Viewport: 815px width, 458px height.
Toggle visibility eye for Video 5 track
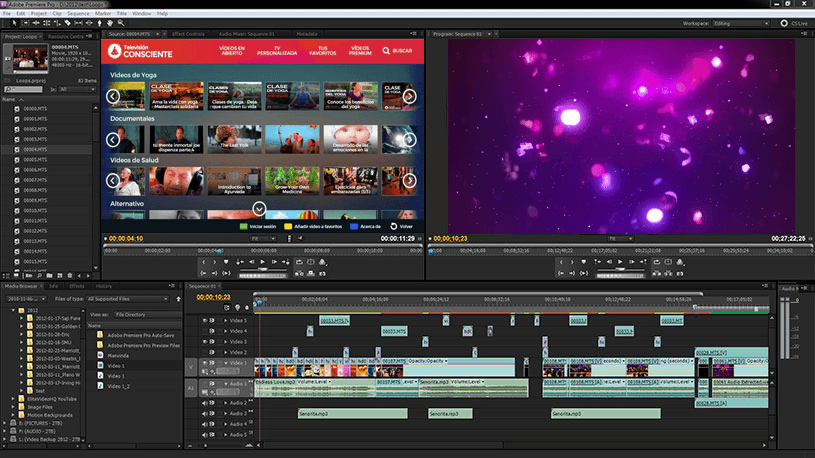(x=206, y=320)
